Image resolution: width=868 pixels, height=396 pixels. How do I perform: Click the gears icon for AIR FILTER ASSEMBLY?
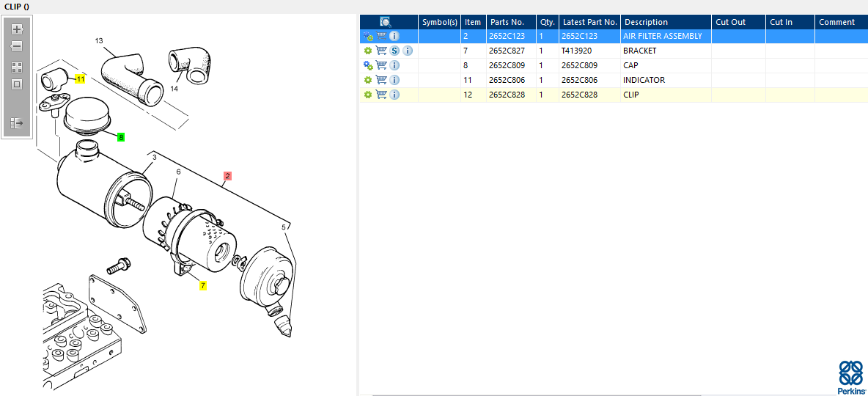click(x=368, y=36)
